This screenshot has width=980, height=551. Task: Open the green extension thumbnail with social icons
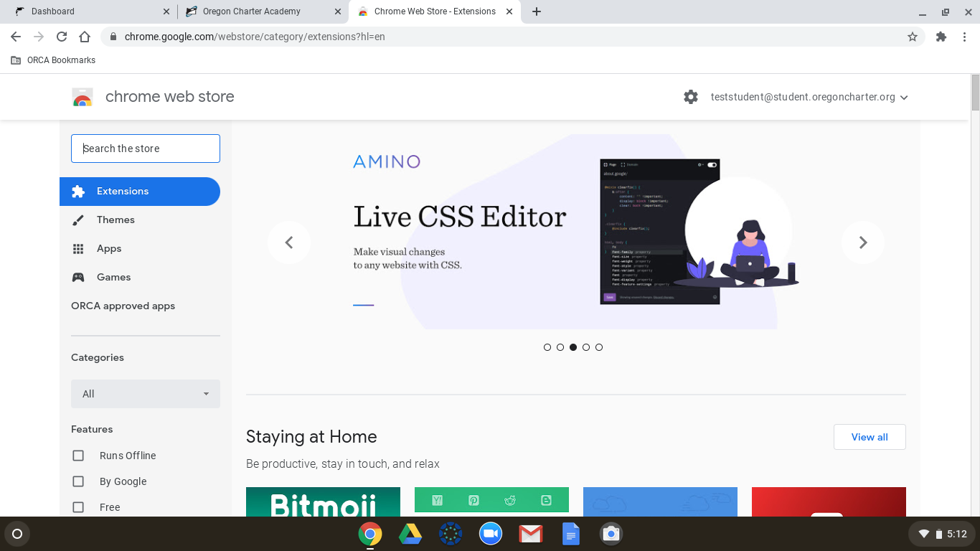click(491, 501)
